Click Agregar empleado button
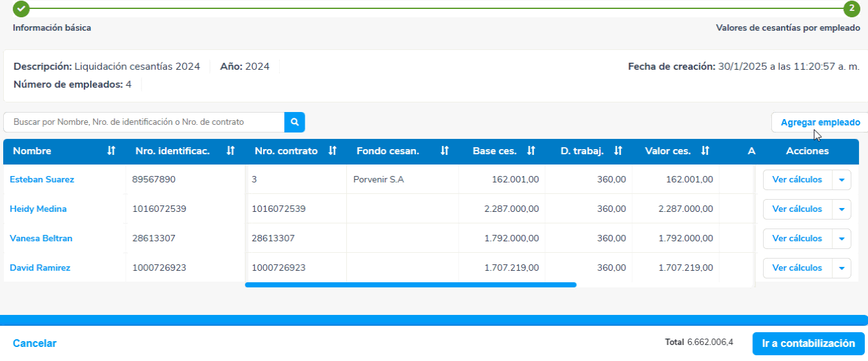The height and width of the screenshot is (361, 868). [820, 122]
